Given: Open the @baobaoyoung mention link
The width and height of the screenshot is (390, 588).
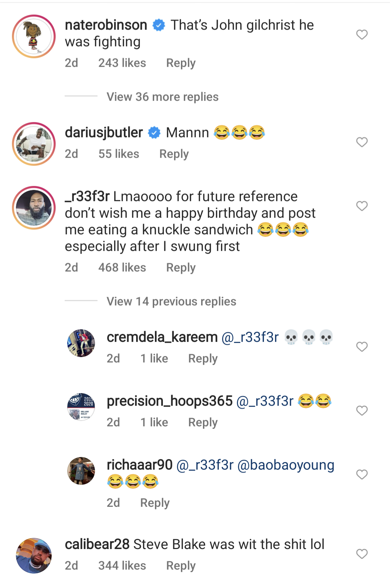Looking at the screenshot, I should tap(286, 465).
